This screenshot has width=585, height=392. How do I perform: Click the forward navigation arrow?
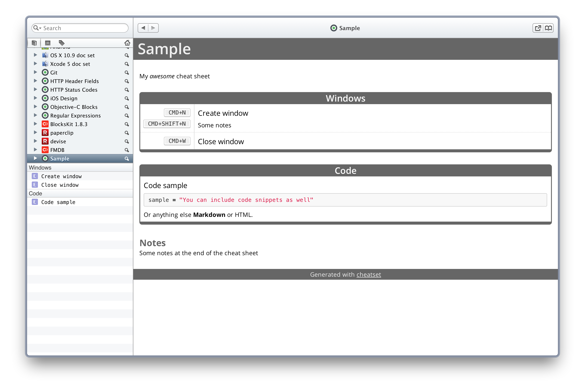coord(153,28)
